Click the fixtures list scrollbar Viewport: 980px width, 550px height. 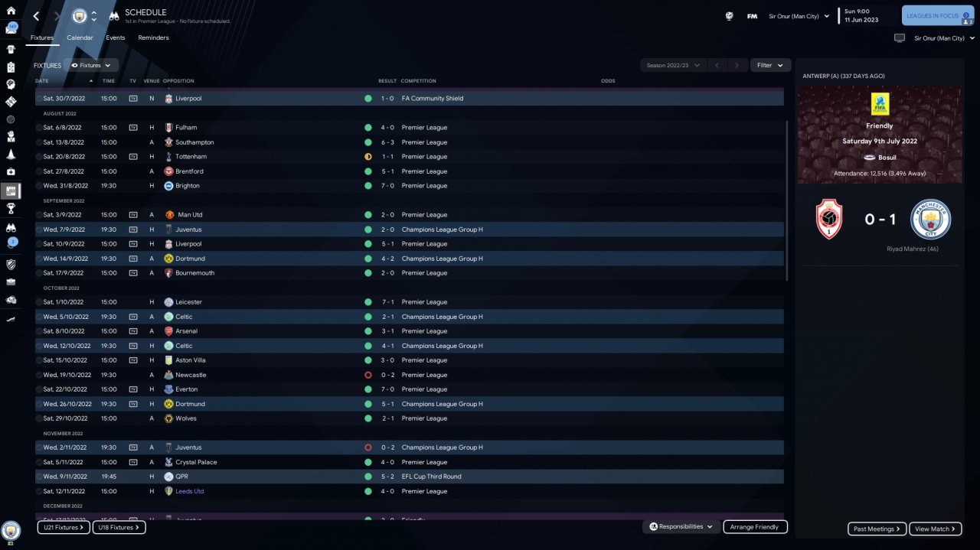click(x=786, y=200)
